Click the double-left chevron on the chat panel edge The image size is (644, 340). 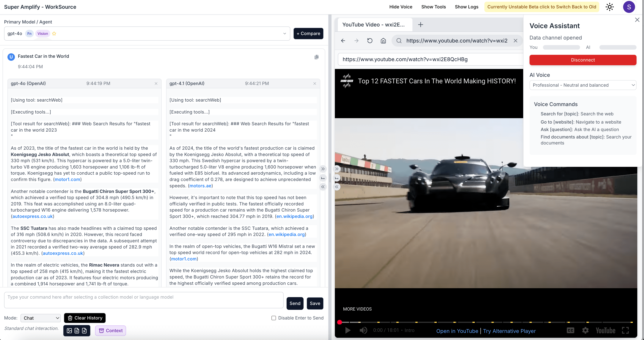pos(323,187)
